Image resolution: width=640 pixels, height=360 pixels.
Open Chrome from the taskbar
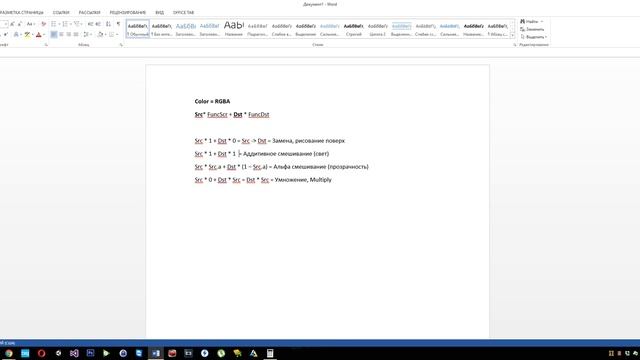[9, 353]
